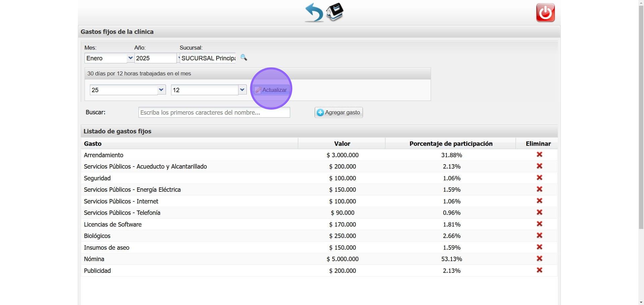Delete the Biológicos expense row
This screenshot has height=305, width=644.
point(539,236)
